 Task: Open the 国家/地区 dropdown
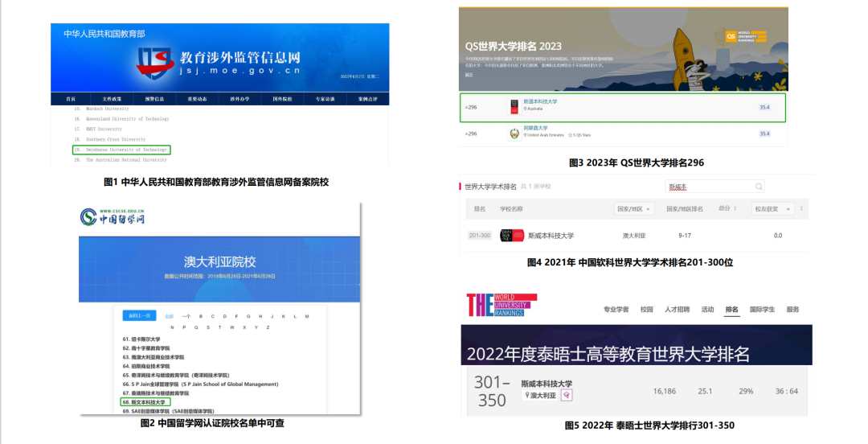(634, 209)
